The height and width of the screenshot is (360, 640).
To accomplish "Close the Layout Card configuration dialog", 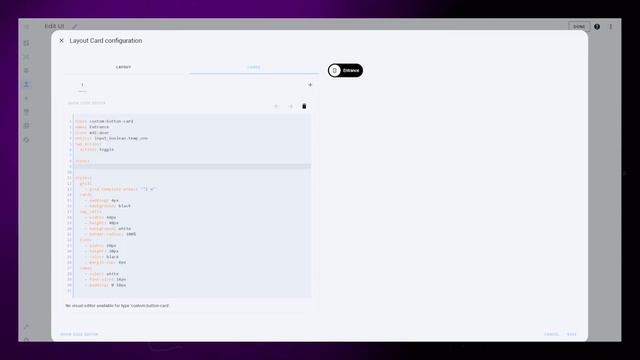I will pos(62,40).
